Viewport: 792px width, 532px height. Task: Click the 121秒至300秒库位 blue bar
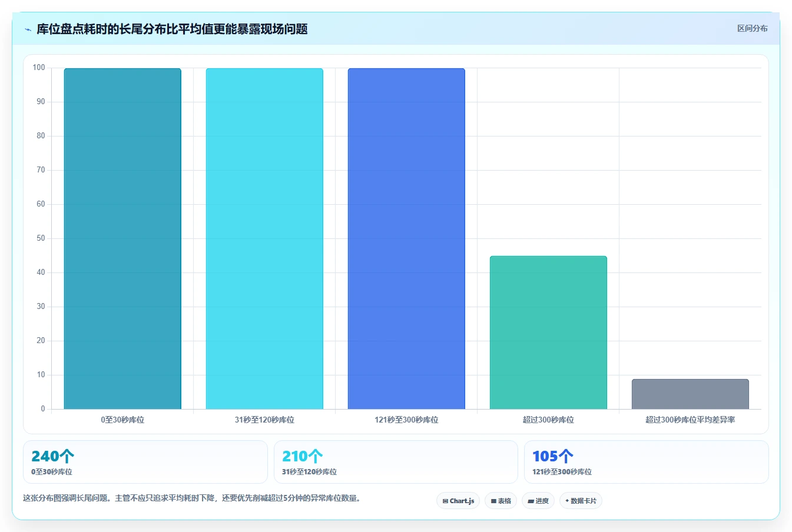coord(406,238)
